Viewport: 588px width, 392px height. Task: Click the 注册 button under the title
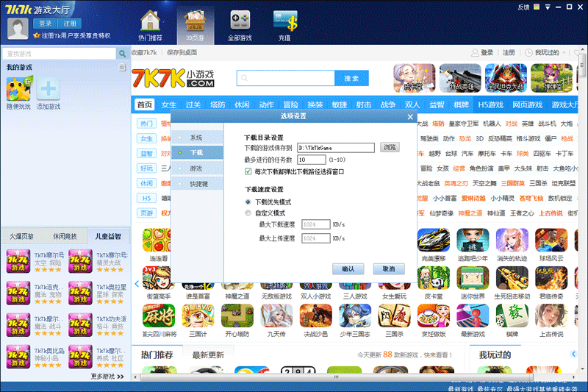pos(70,24)
